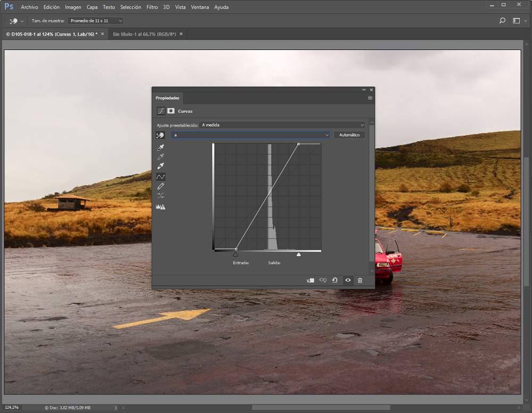Image resolution: width=532 pixels, height=413 pixels.
Task: Open the Ajuste preestablecido preset dropdown
Action: [x=282, y=125]
